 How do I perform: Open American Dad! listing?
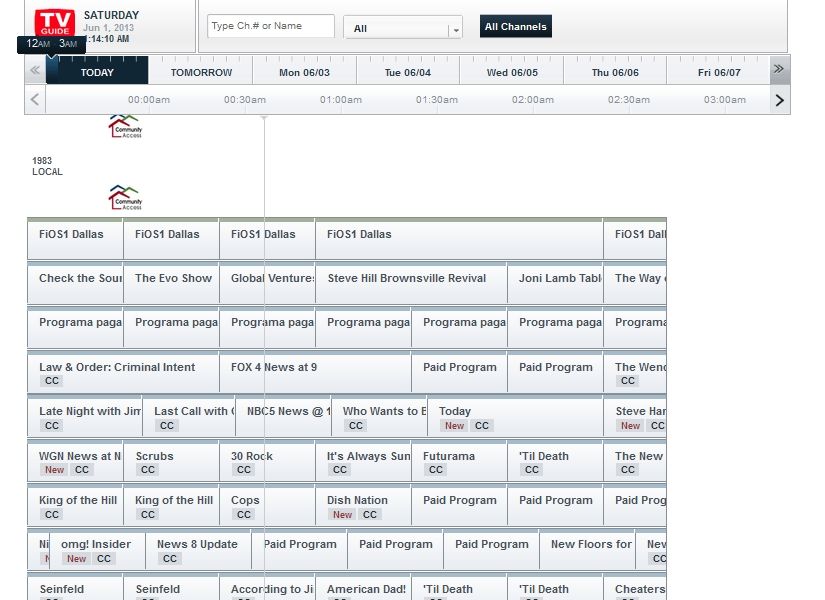(363, 588)
